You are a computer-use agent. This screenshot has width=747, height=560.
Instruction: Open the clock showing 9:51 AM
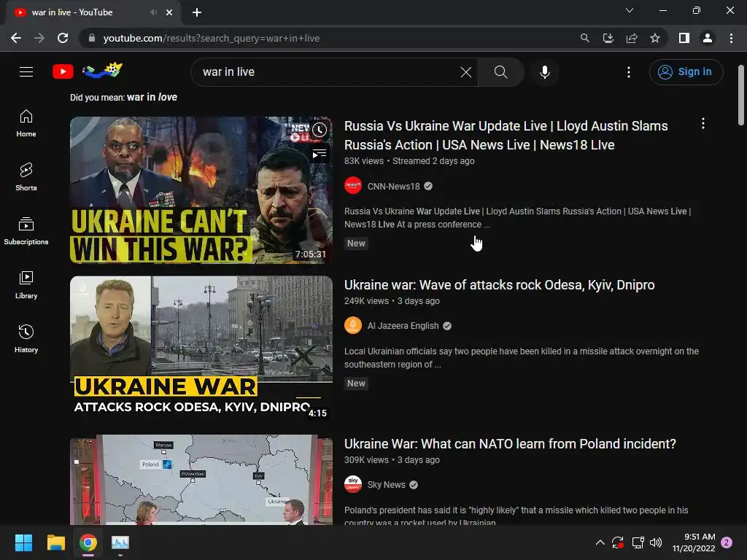click(x=694, y=542)
